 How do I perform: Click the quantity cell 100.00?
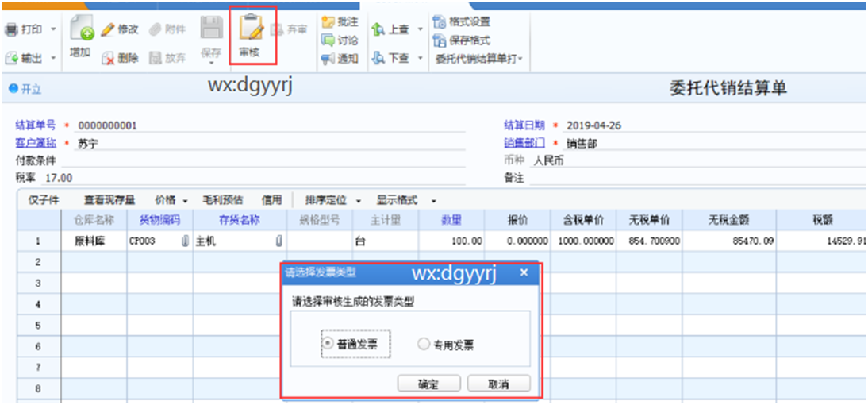451,241
